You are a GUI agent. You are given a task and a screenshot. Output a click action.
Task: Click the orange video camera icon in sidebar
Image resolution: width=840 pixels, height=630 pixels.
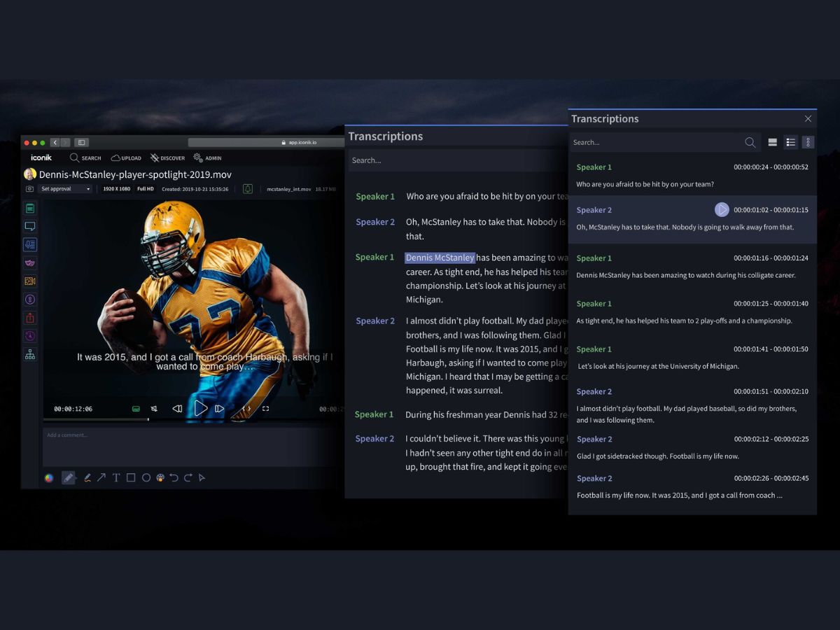pos(30,281)
